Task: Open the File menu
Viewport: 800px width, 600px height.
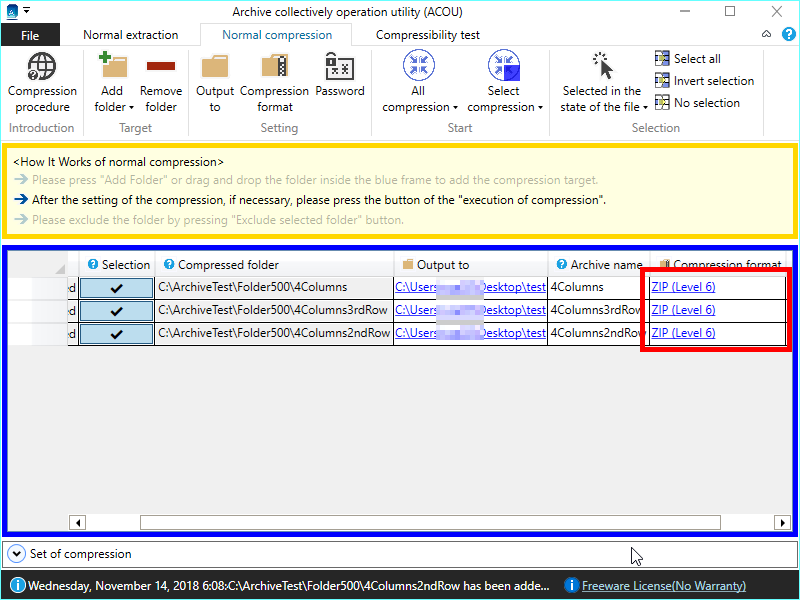Action: [x=30, y=35]
